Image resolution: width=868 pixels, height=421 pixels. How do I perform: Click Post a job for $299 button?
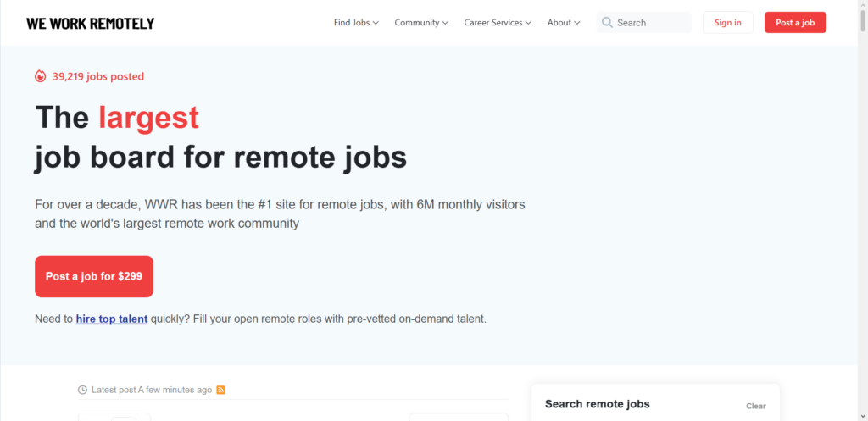[94, 276]
